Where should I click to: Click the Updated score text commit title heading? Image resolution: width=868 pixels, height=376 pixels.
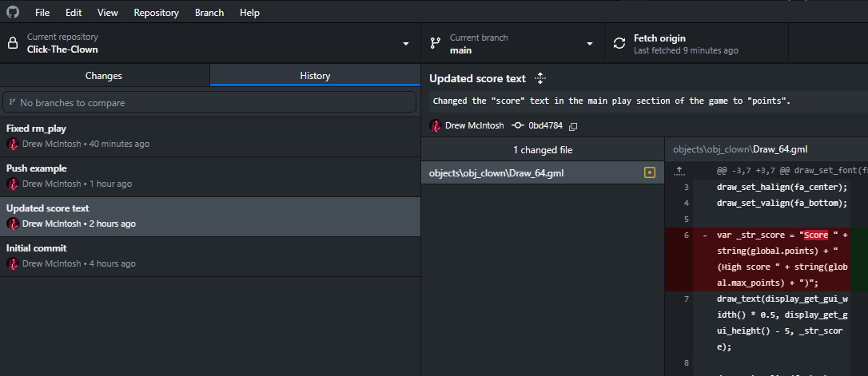(477, 78)
